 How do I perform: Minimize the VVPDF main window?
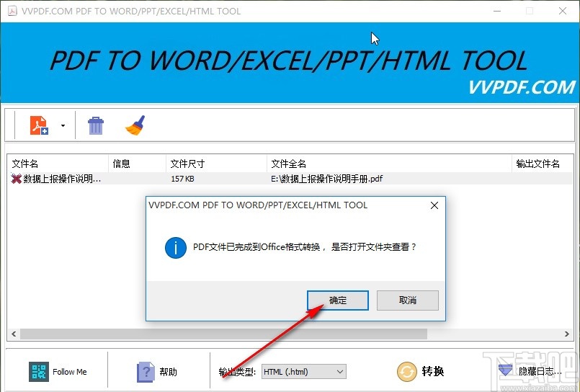tap(497, 11)
